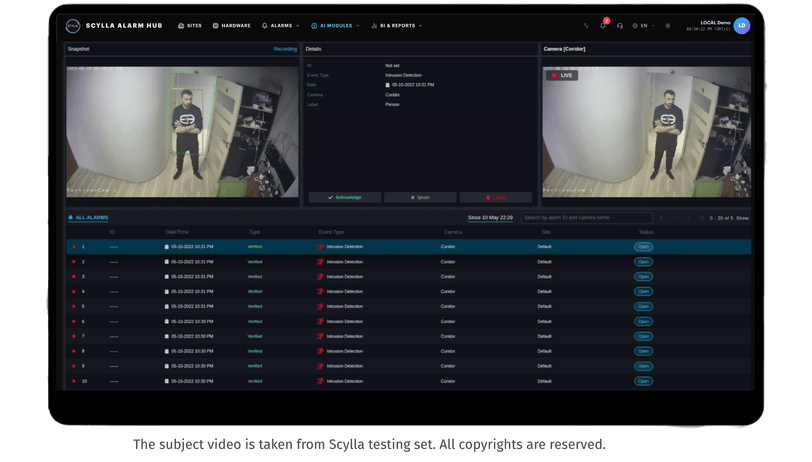Click the LD user avatar
Screen dimensions: 812x462
[742, 25]
